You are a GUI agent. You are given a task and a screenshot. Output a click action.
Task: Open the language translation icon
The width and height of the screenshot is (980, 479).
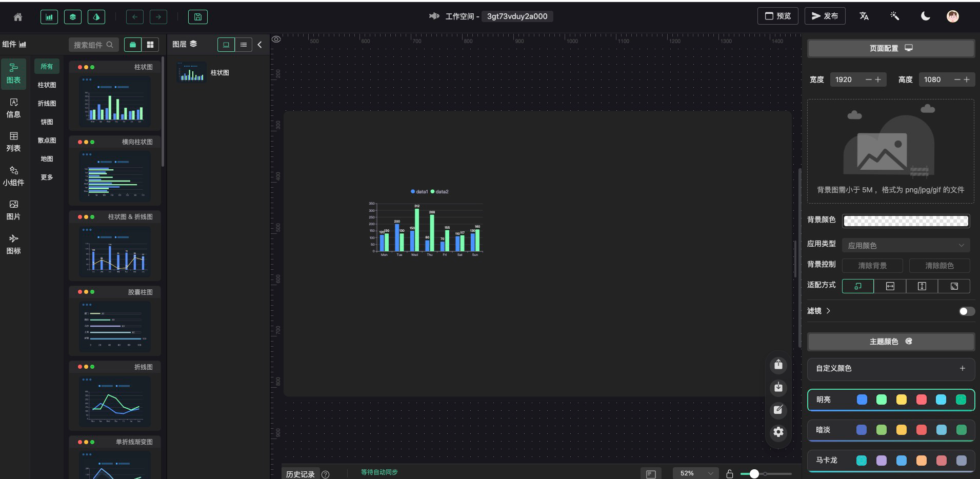pos(864,16)
